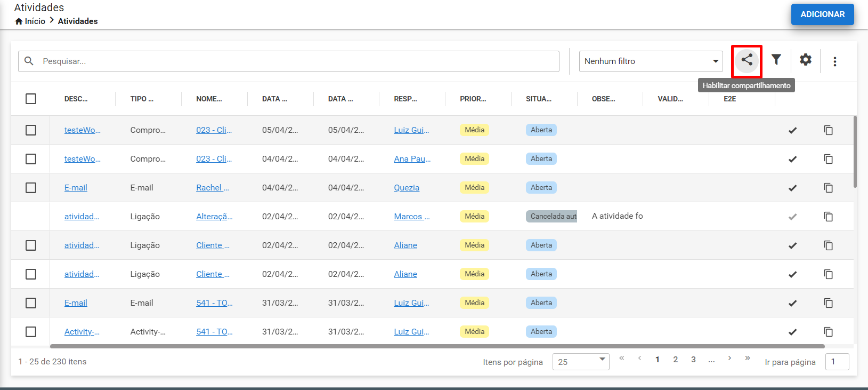Click the home icon in breadcrumb
868x390 pixels.
tap(19, 21)
